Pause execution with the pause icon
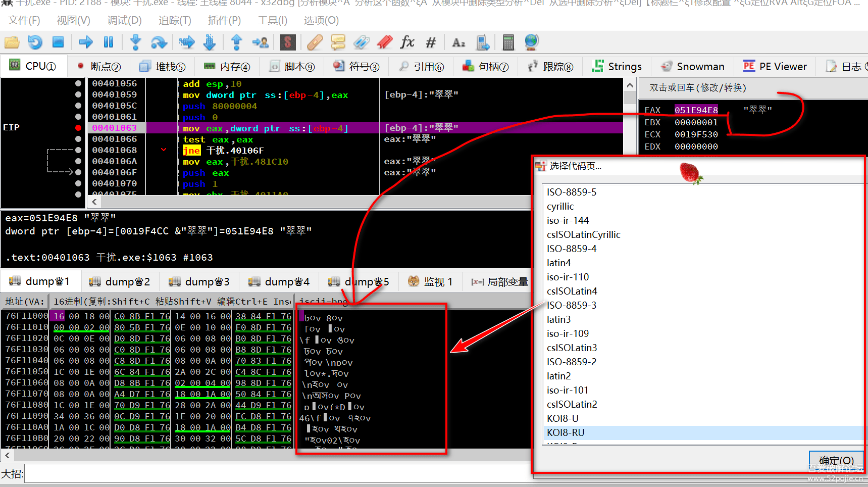The height and width of the screenshot is (487, 868). pos(109,42)
